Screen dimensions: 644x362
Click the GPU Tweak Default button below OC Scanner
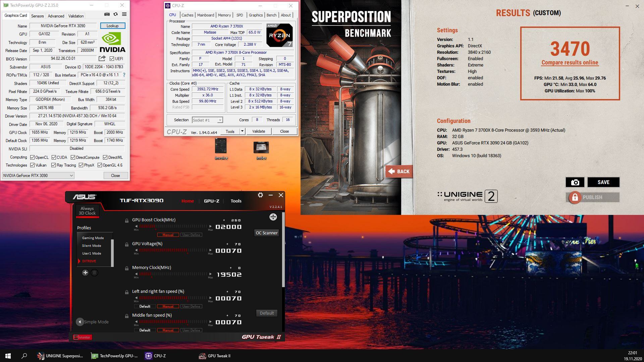click(267, 313)
